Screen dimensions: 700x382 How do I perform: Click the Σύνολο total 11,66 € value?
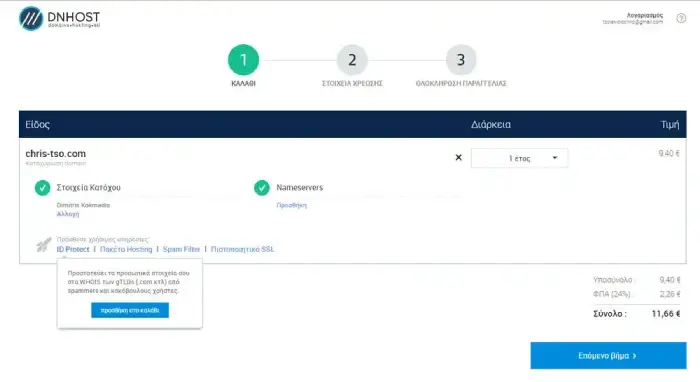tap(666, 314)
